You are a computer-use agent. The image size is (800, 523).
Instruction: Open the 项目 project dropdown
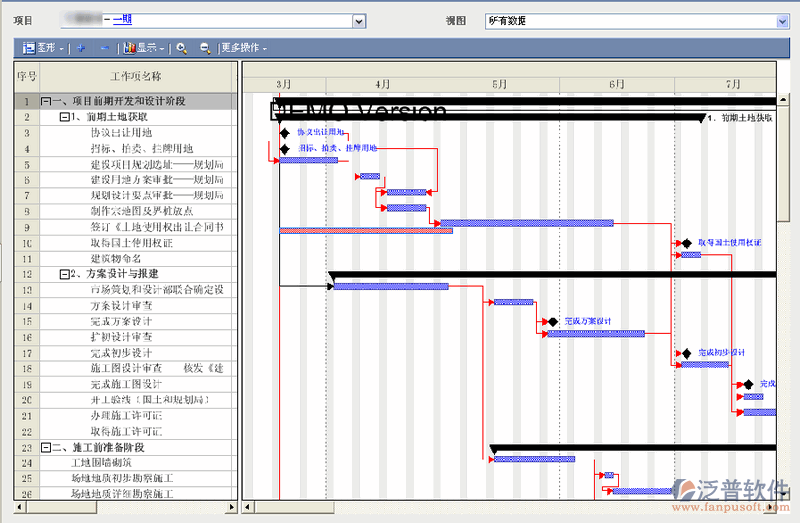pyautogui.click(x=358, y=21)
